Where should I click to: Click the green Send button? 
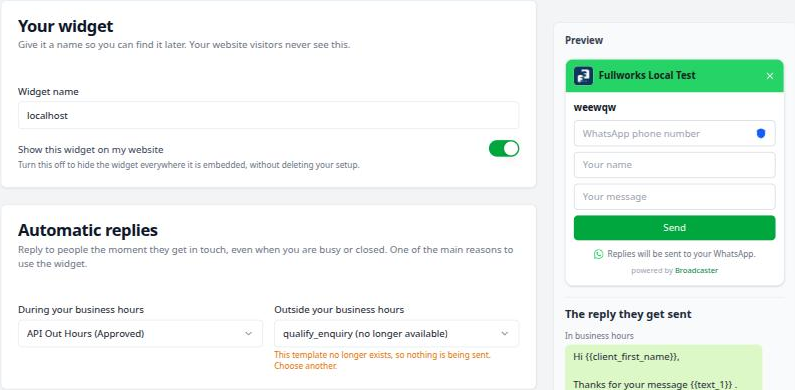point(674,228)
